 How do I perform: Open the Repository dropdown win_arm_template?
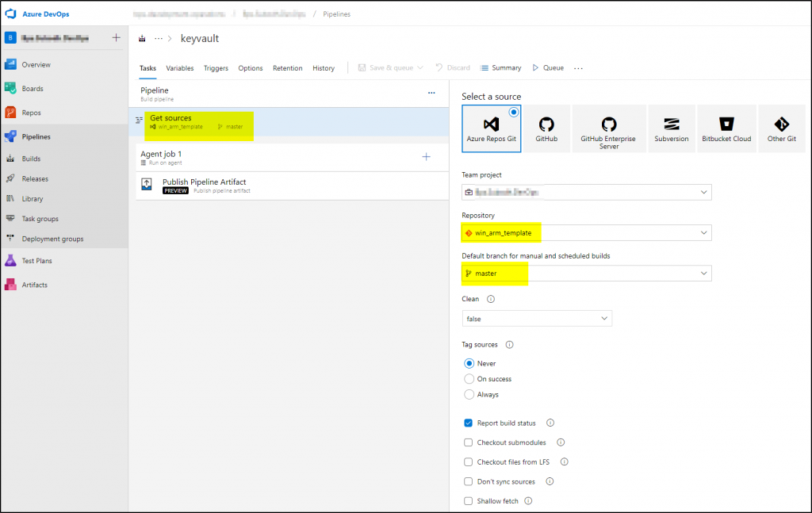tap(586, 233)
